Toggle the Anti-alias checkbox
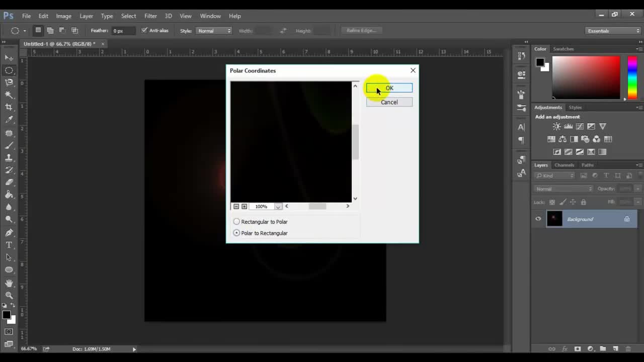The width and height of the screenshot is (644, 362). (x=144, y=31)
